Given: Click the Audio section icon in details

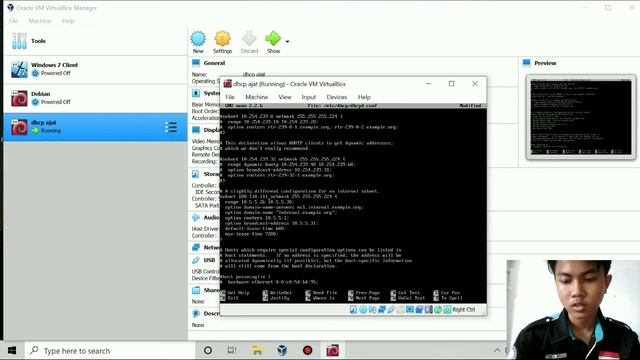Looking at the screenshot, I should (x=196, y=218).
